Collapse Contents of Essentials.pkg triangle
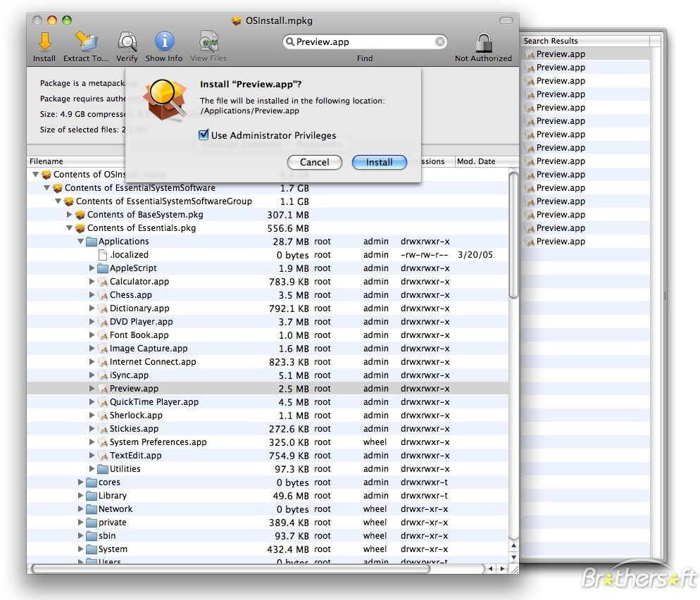The height and width of the screenshot is (600, 700). point(70,228)
